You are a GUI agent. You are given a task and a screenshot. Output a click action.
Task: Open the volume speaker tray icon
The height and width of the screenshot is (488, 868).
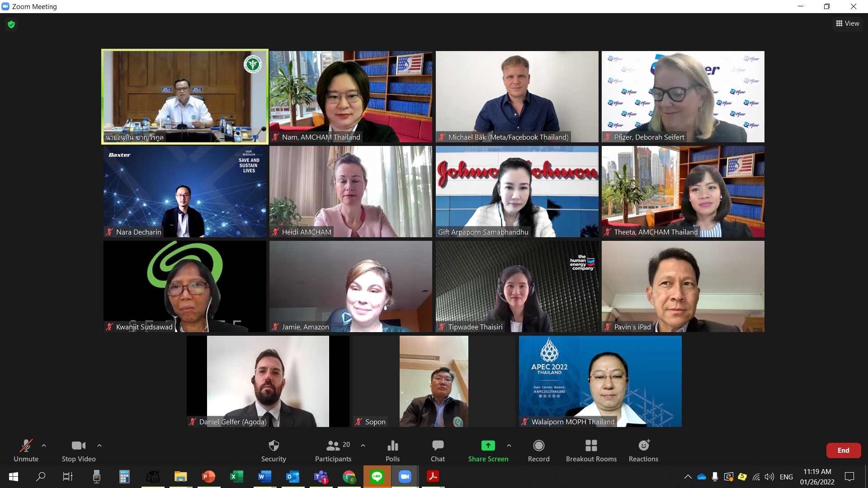pyautogui.click(x=769, y=477)
